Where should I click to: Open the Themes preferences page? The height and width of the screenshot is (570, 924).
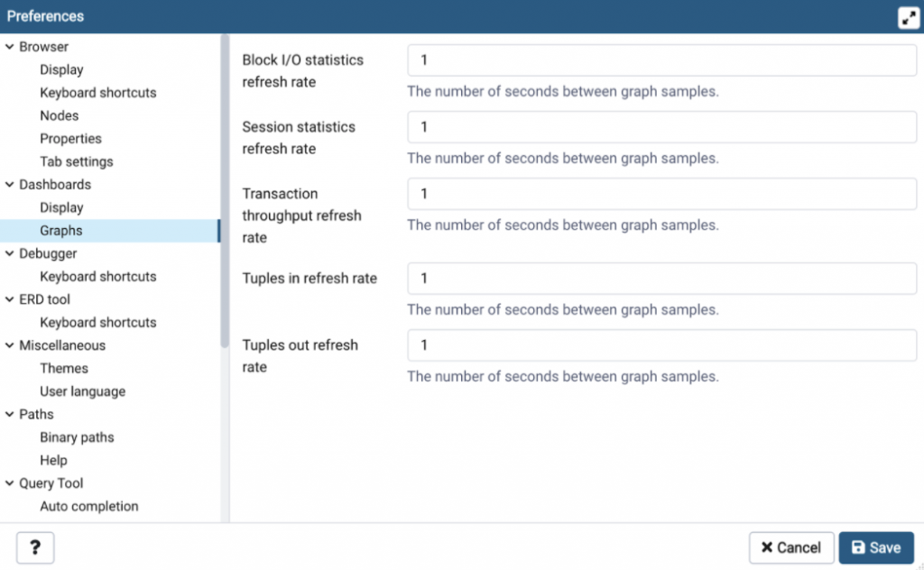click(63, 368)
